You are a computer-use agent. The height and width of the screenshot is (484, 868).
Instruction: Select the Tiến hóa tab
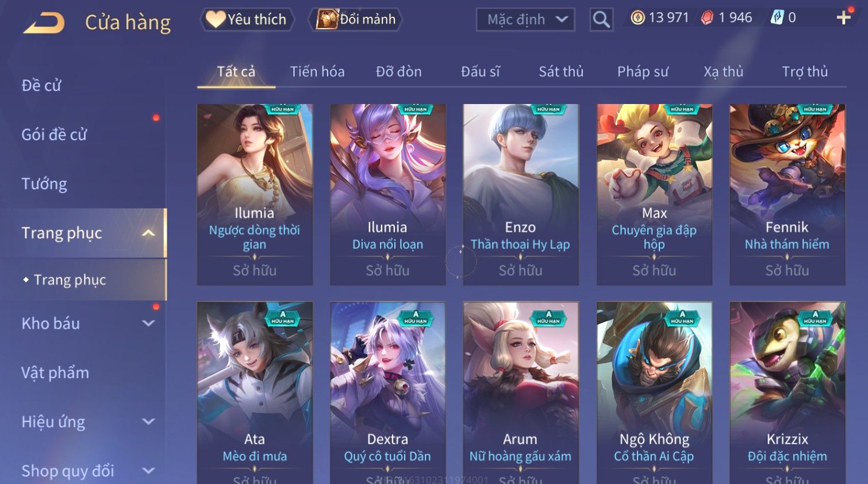[317, 72]
